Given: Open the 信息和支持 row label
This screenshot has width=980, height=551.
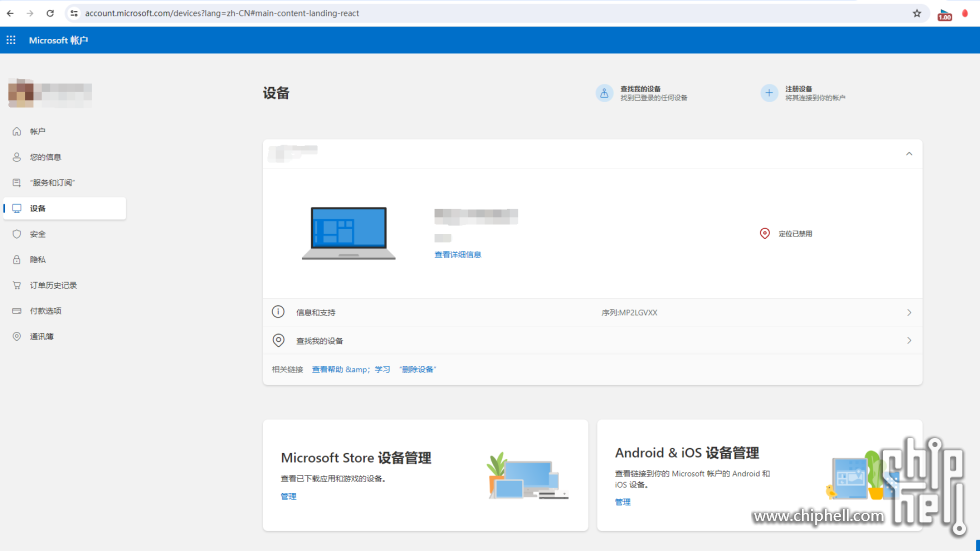Looking at the screenshot, I should pos(316,312).
